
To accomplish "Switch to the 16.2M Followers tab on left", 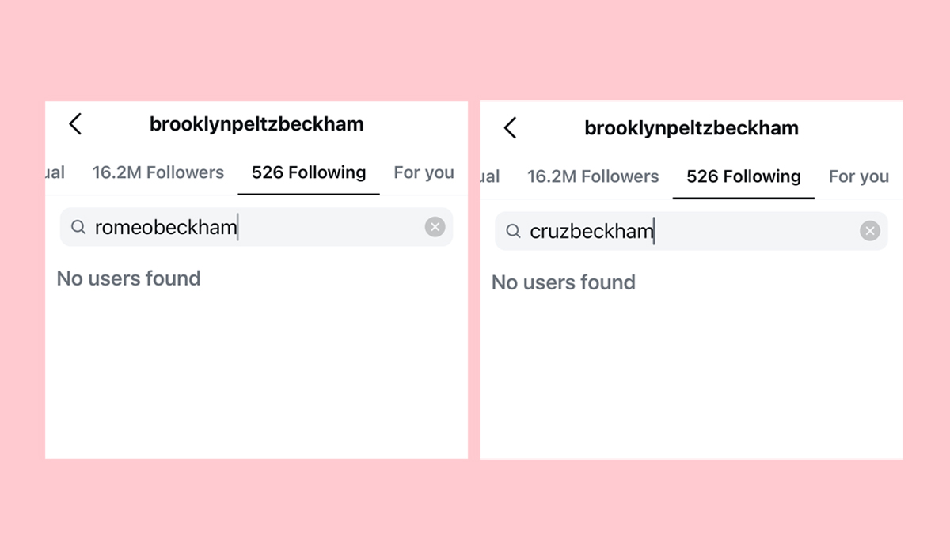I will coord(158,172).
